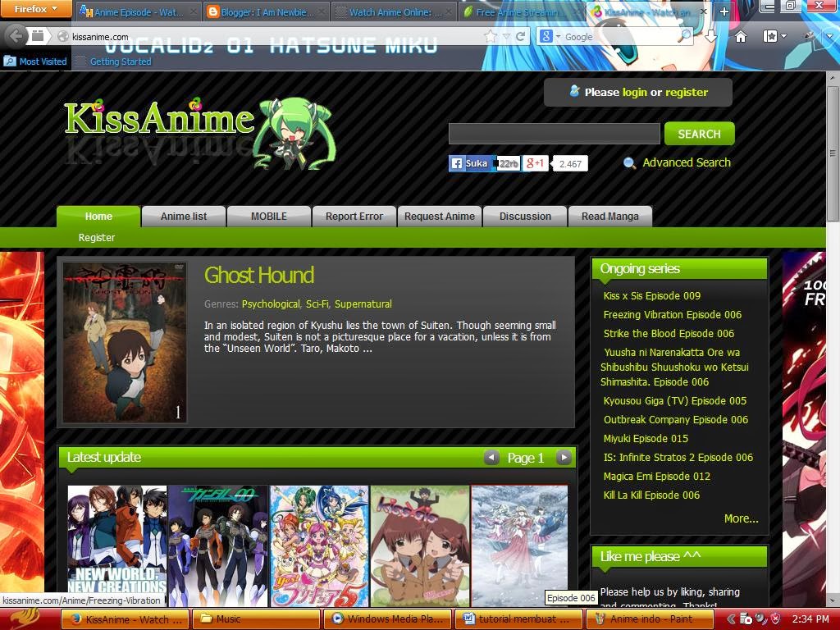Image resolution: width=840 pixels, height=630 pixels.
Task: Select the Sci-Fi genre link
Action: click(x=317, y=304)
